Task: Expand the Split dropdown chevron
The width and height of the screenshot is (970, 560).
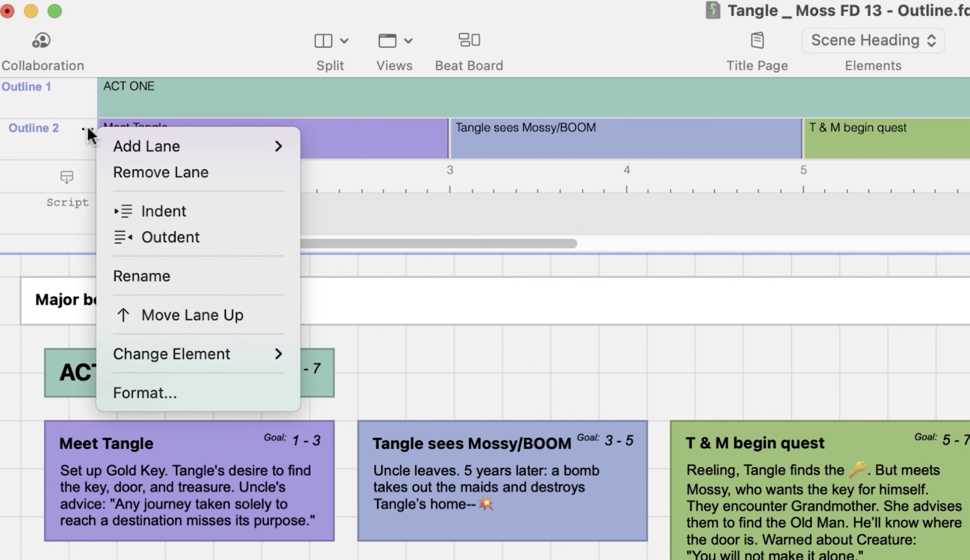Action: [344, 41]
